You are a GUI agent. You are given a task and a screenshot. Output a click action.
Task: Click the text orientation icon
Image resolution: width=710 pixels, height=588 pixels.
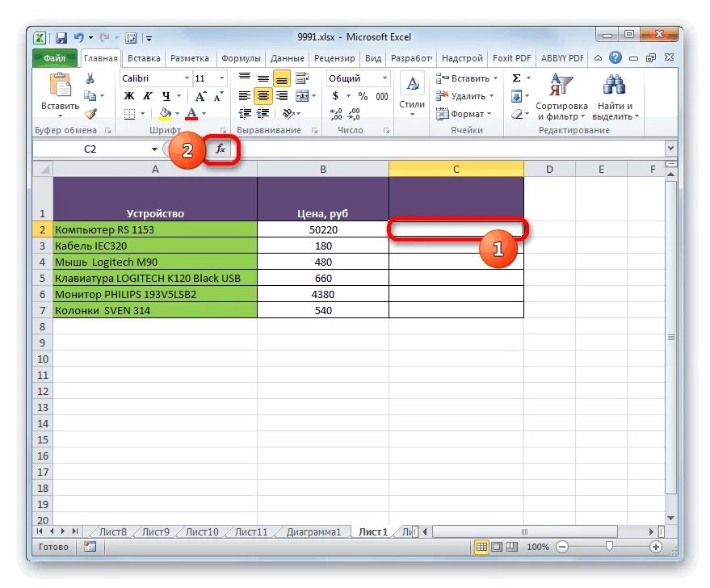pyautogui.click(x=288, y=114)
